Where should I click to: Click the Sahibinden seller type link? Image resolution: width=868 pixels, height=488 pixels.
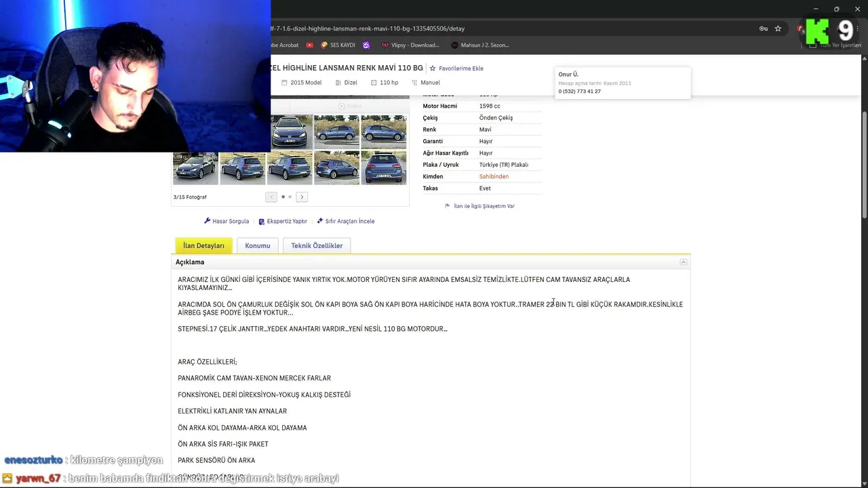coord(494,177)
